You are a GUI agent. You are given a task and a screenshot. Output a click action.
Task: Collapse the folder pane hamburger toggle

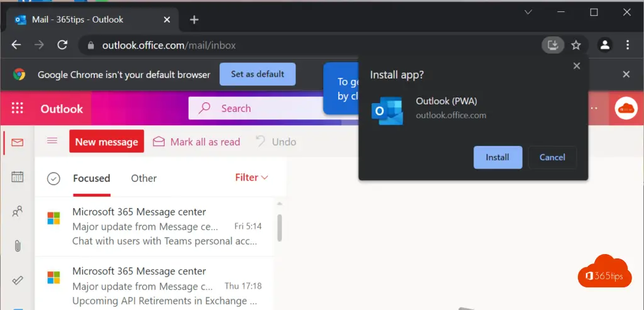[x=52, y=141]
